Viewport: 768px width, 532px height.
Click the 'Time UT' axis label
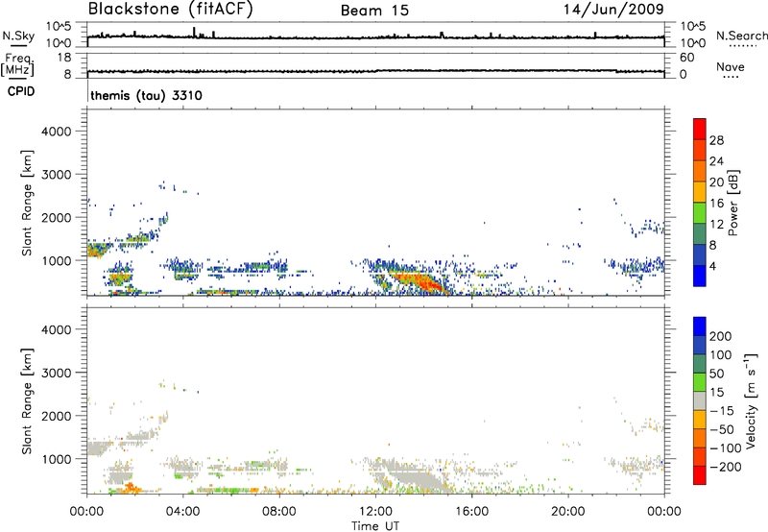375,526
